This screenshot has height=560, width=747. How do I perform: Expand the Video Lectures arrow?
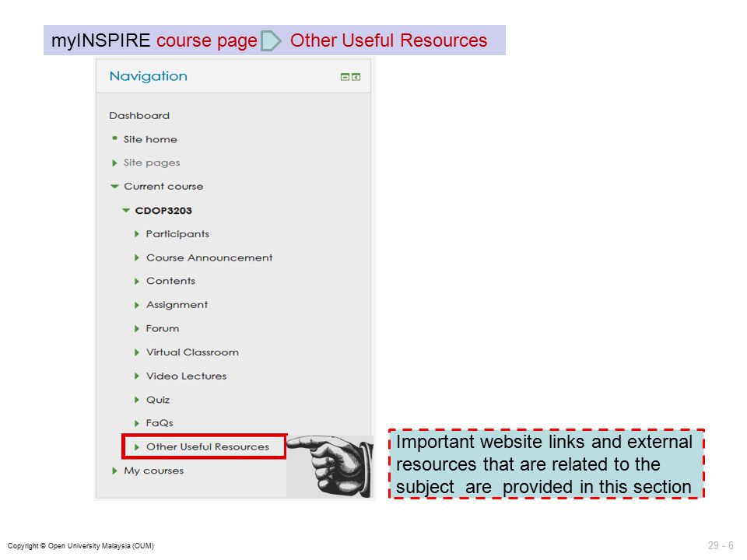[137, 376]
